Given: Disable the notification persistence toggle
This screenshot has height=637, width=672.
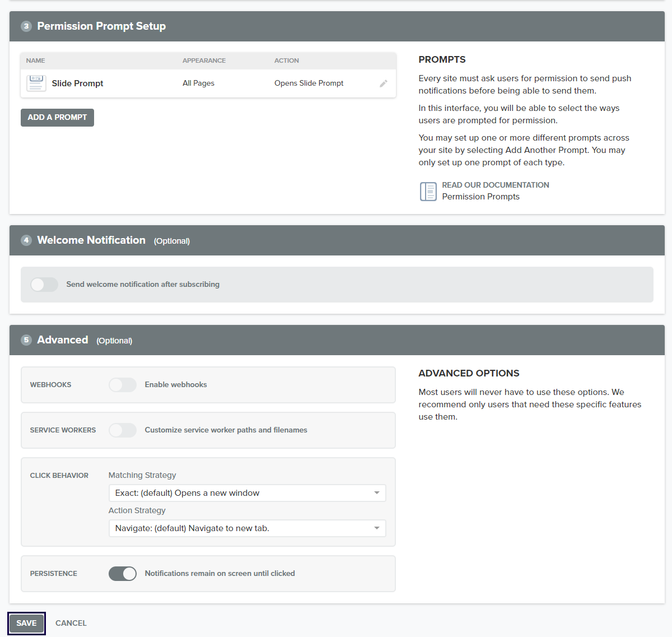Looking at the screenshot, I should click(x=123, y=574).
